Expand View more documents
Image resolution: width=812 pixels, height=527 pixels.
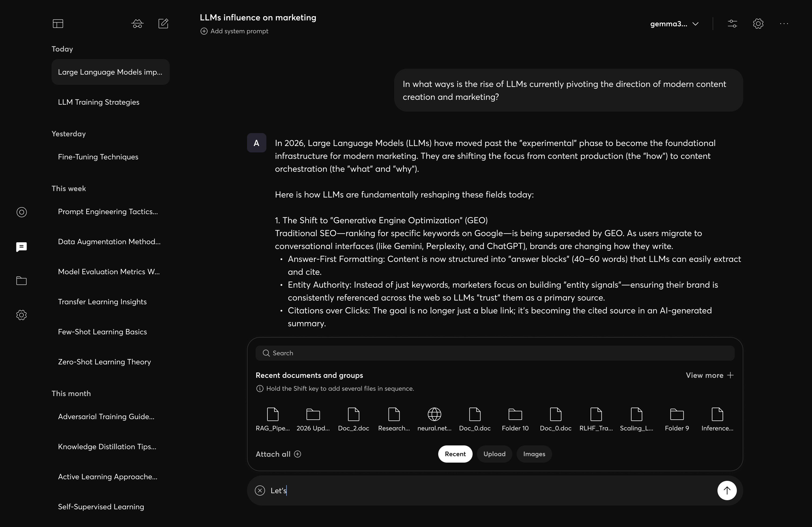pyautogui.click(x=710, y=375)
